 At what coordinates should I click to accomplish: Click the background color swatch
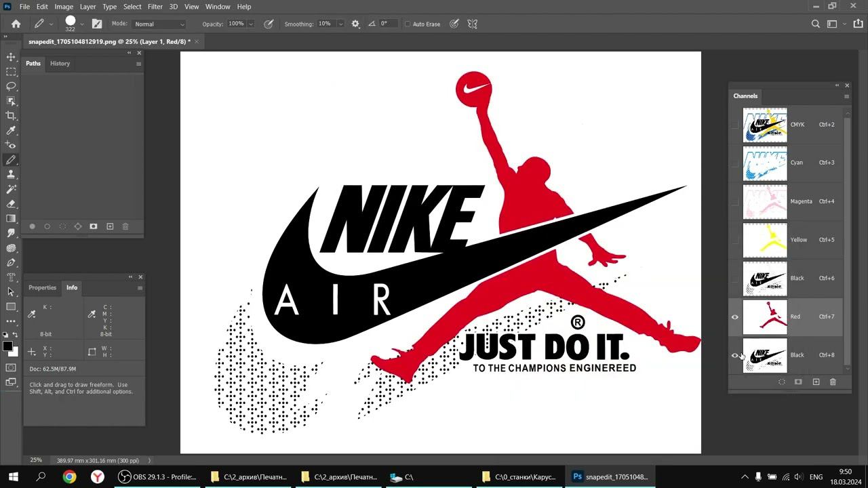[14, 352]
